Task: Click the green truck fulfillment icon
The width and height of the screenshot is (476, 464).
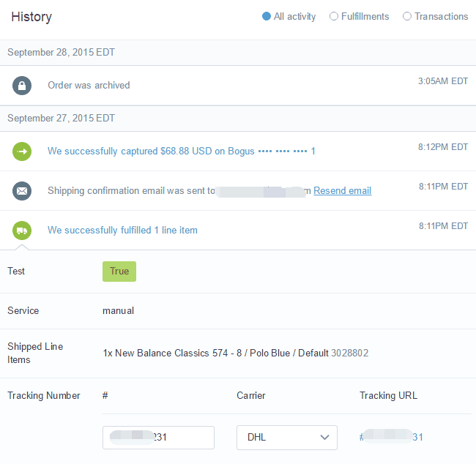Action: coord(22,231)
